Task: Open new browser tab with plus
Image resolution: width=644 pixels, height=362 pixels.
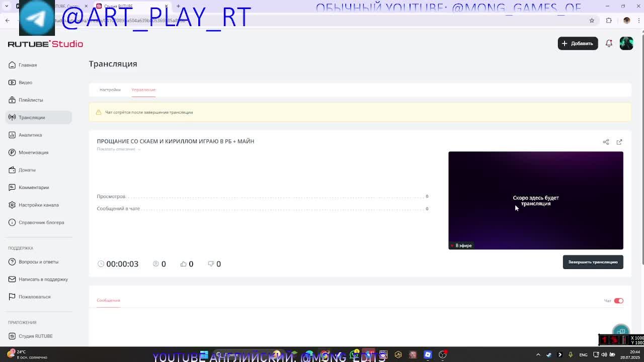Action: (x=178, y=6)
